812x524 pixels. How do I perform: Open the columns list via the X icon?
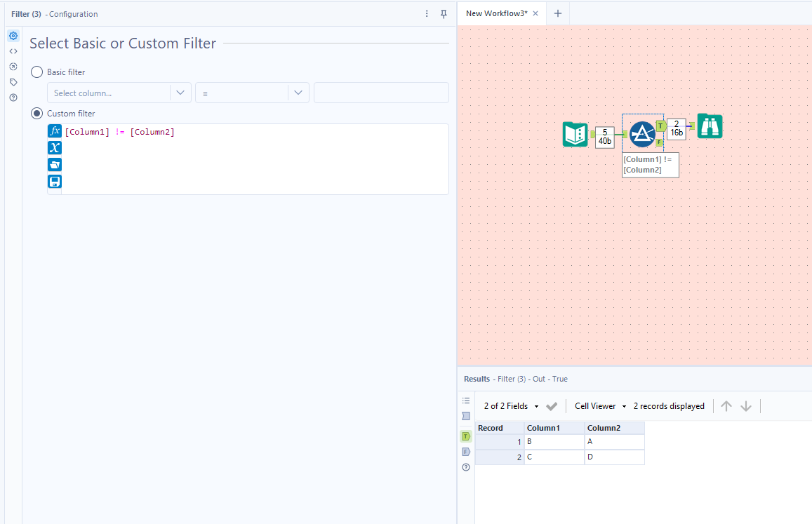[x=54, y=147]
